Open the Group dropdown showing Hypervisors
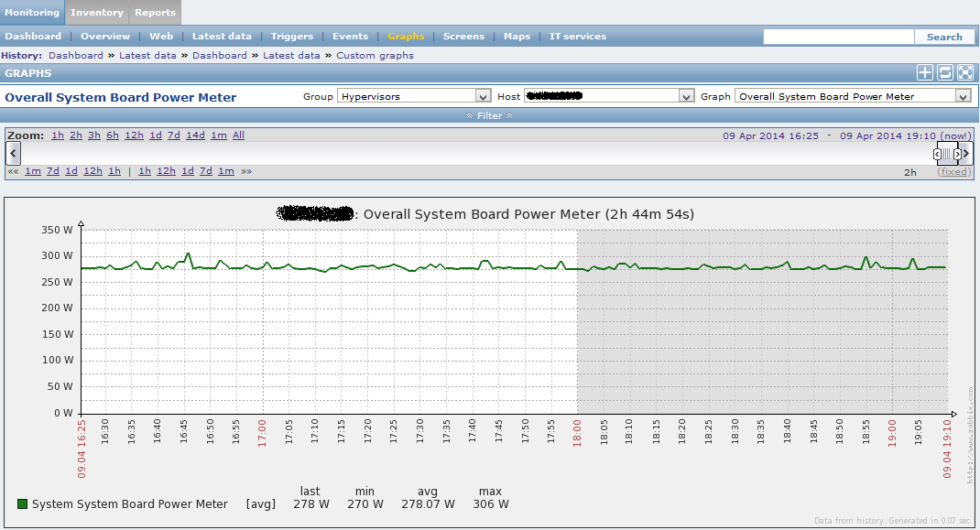Viewport: 980px width, 530px height. point(413,96)
